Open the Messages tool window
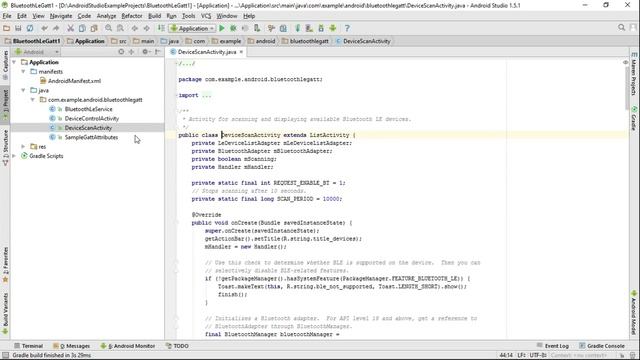This screenshot has width=640, height=360. (71, 346)
